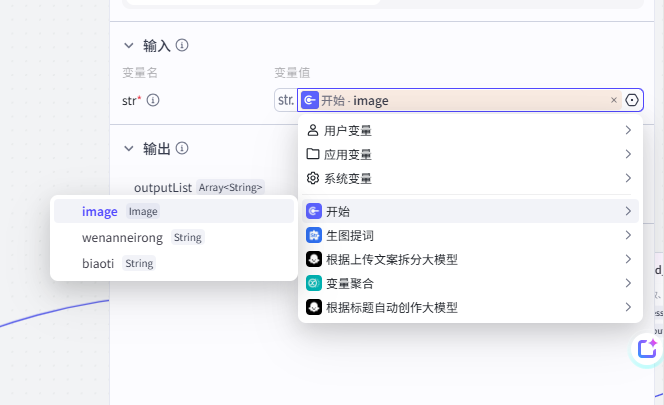Expand the 系统变量 submenu arrow
Viewport: 664px width, 405px height.
tap(627, 178)
